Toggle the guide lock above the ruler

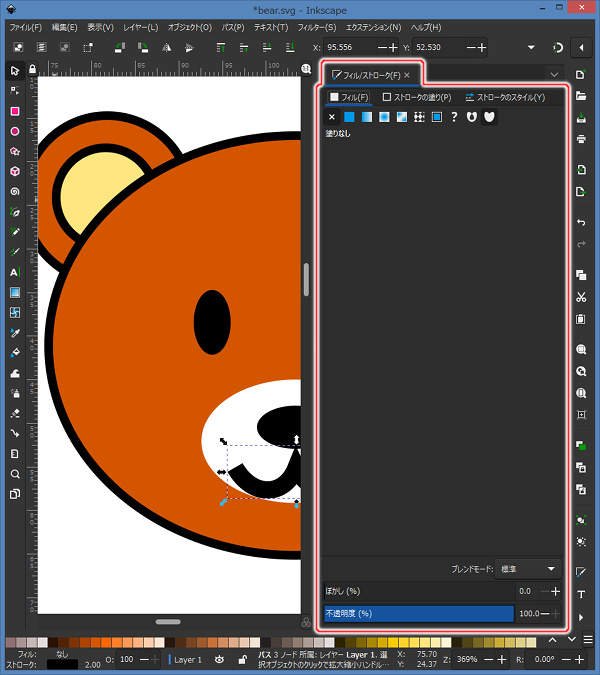[x=33, y=69]
